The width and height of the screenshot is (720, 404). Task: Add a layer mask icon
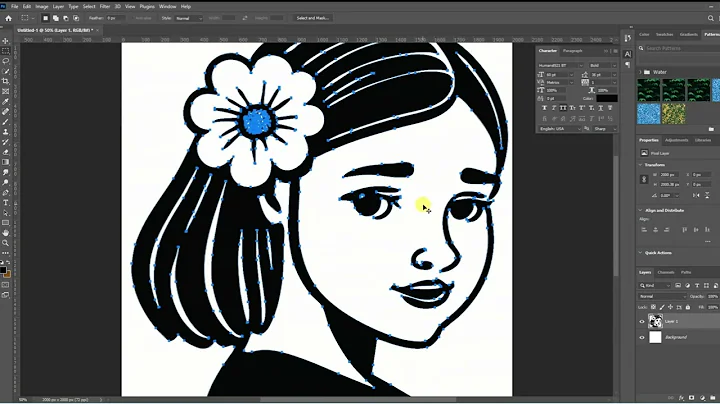click(x=692, y=398)
